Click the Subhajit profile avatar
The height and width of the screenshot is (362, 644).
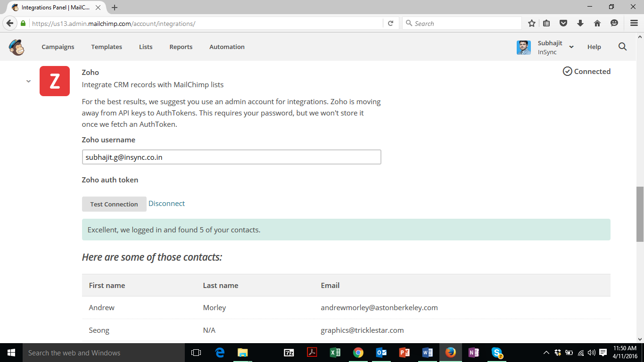(524, 47)
